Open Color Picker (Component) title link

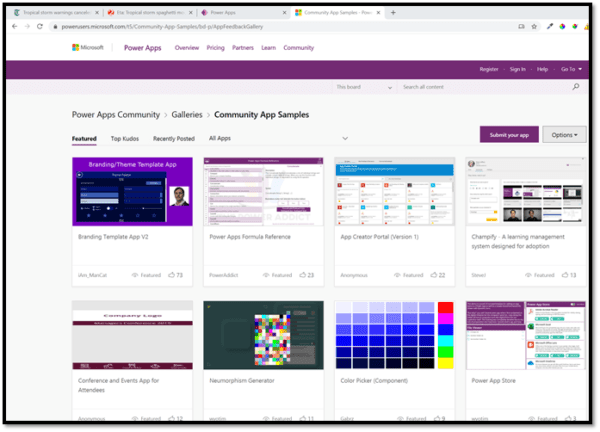pos(374,381)
